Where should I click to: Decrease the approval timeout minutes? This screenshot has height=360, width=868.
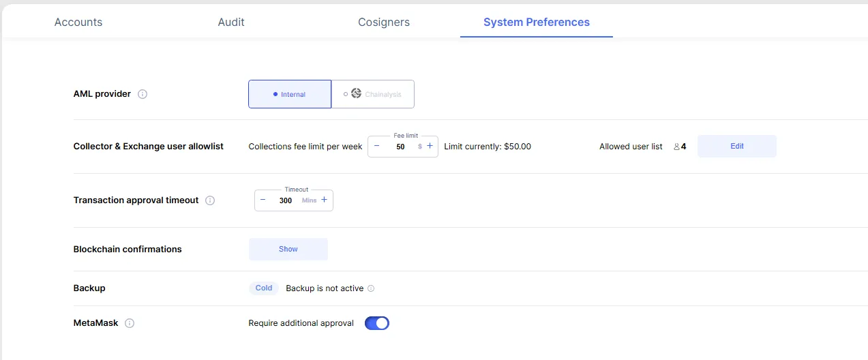263,200
